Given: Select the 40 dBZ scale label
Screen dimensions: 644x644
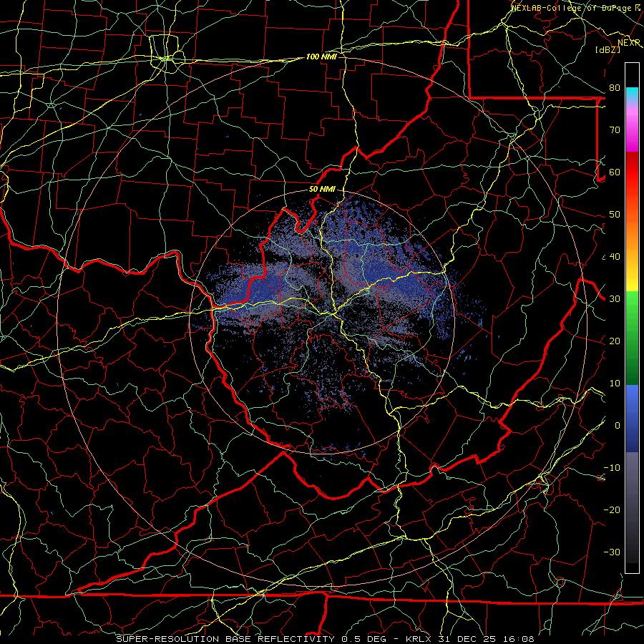Looking at the screenshot, I should pos(615,257).
